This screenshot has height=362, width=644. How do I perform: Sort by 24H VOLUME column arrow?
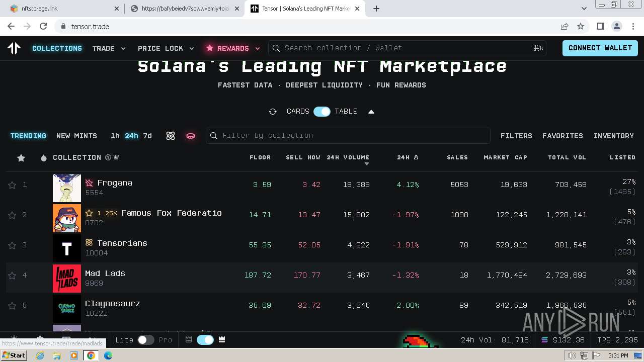[367, 164]
